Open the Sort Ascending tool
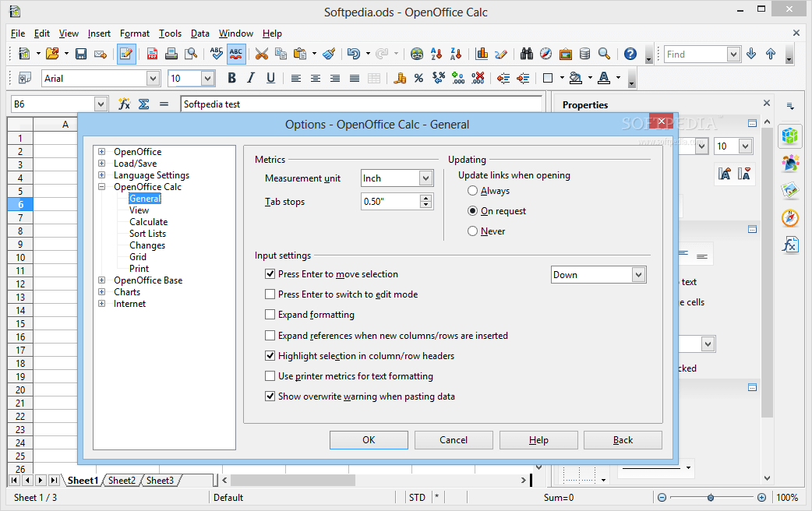 (x=436, y=54)
